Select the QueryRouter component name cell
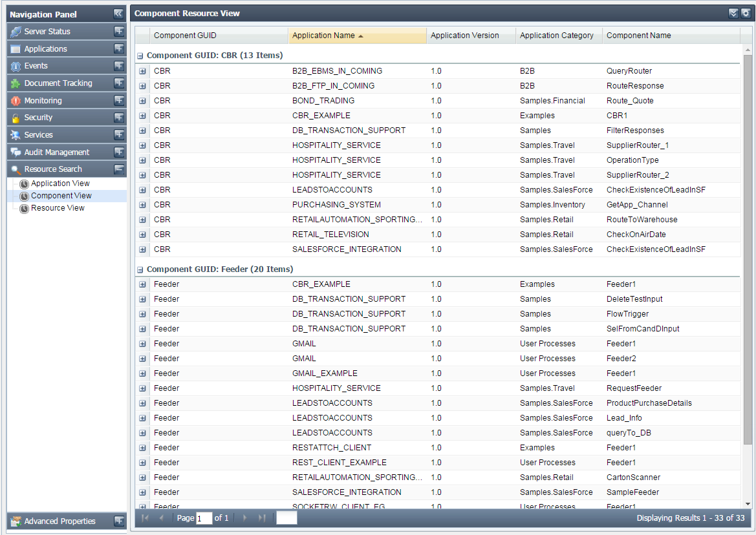756x535 pixels. 629,71
